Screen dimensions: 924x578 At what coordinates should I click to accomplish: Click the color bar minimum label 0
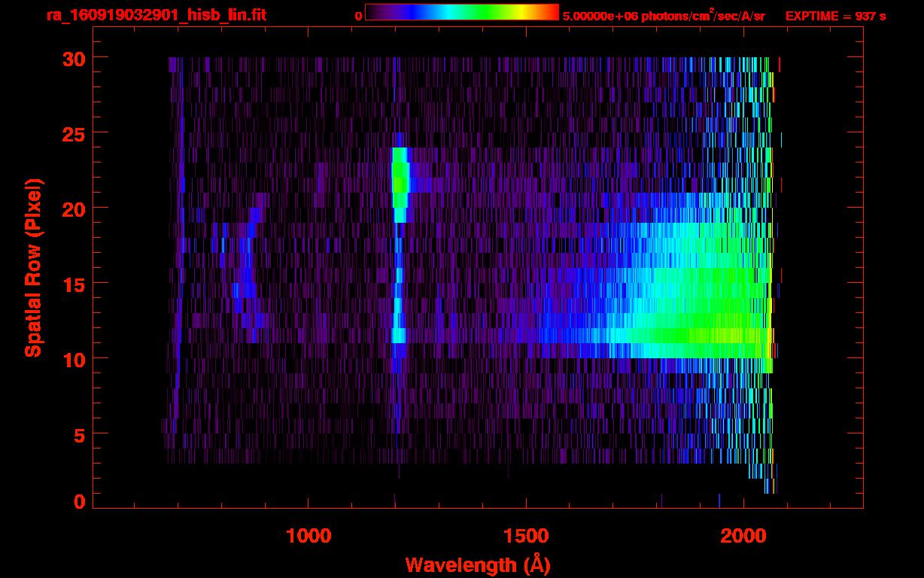click(358, 16)
